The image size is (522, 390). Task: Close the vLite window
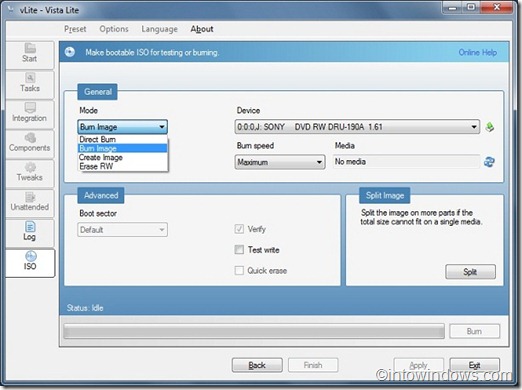[x=496, y=7]
